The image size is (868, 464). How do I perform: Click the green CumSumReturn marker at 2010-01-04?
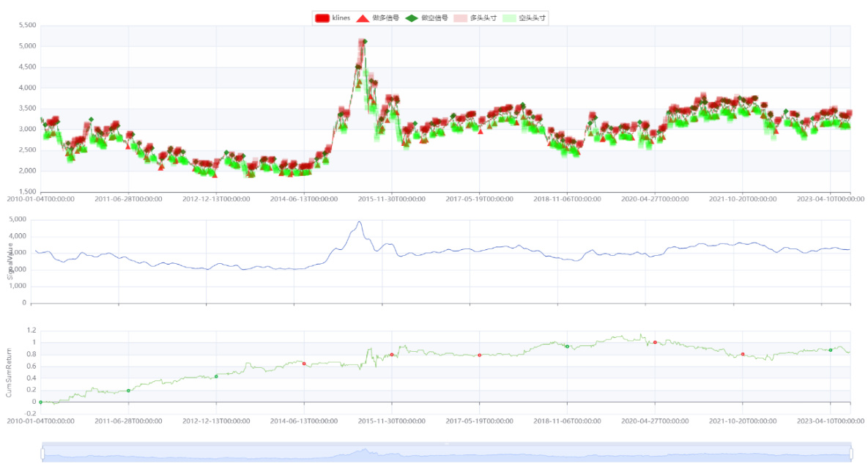coord(40,402)
